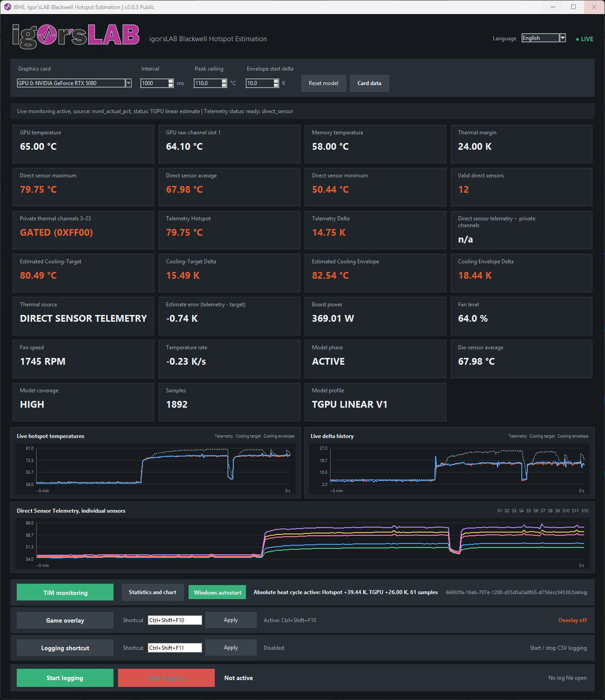
Task: Select the Direct sensor maximum 79.75 °C value
Action: click(x=38, y=190)
